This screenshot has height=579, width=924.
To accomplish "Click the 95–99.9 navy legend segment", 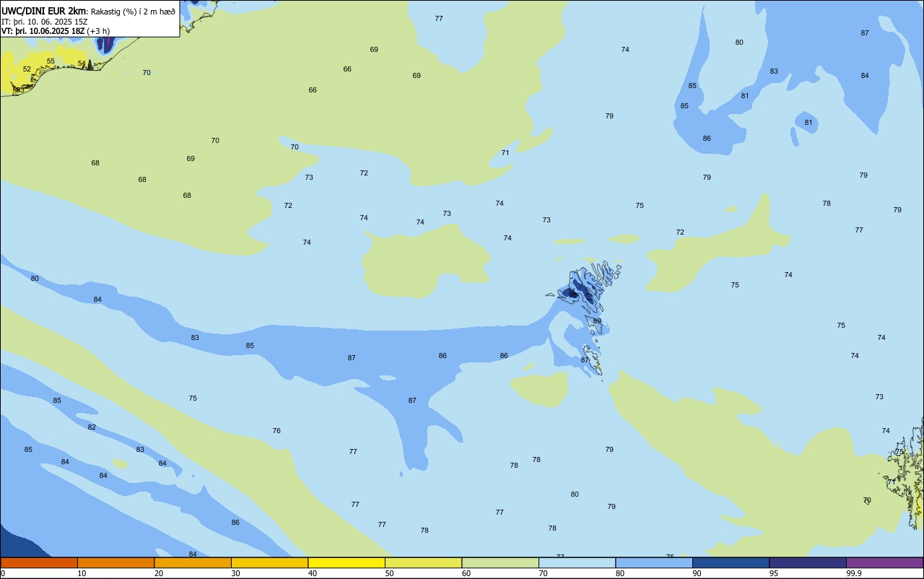I will click(808, 562).
